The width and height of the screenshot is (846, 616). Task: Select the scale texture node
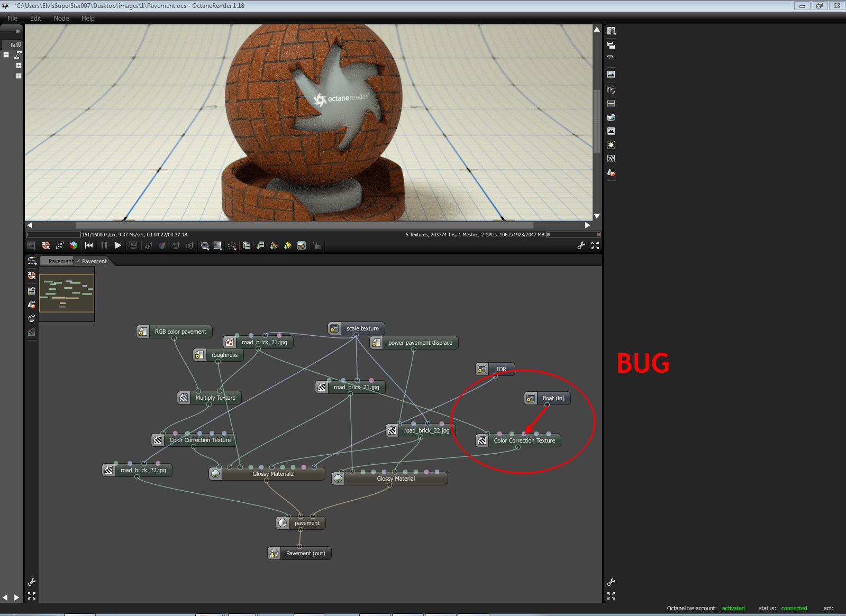356,328
